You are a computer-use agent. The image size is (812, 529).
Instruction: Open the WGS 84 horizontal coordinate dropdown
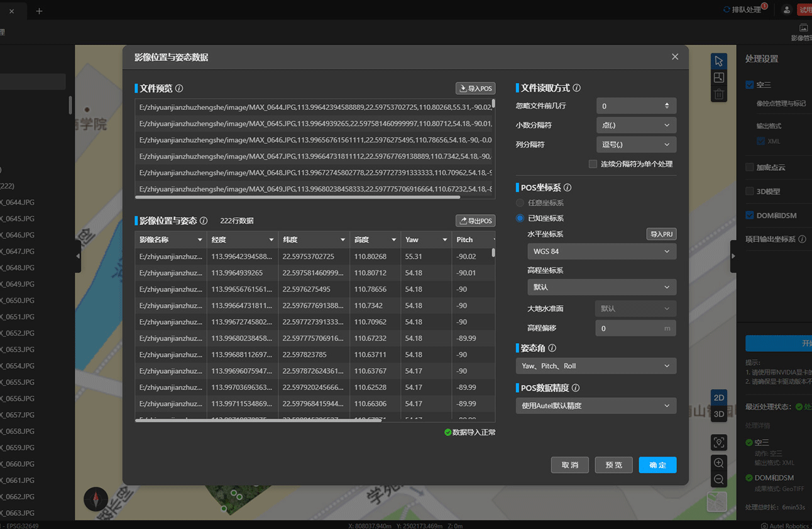tap(601, 251)
